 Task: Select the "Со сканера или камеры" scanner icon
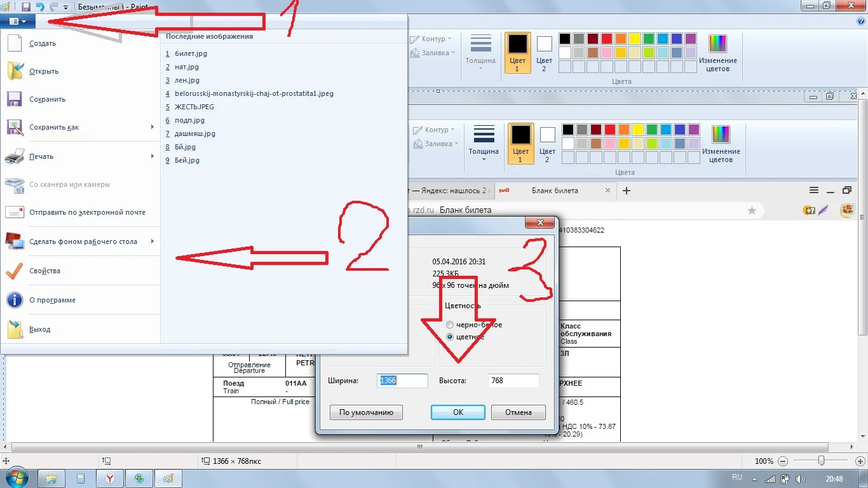pos(15,184)
